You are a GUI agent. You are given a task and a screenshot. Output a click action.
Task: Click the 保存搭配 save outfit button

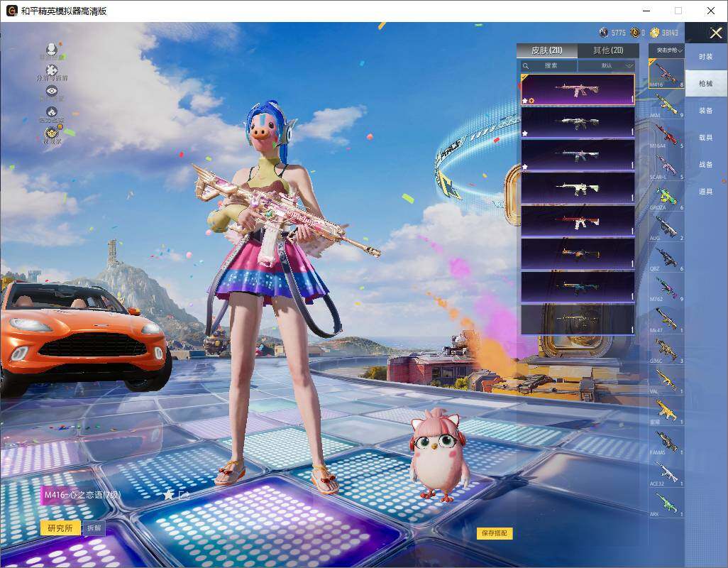(495, 533)
